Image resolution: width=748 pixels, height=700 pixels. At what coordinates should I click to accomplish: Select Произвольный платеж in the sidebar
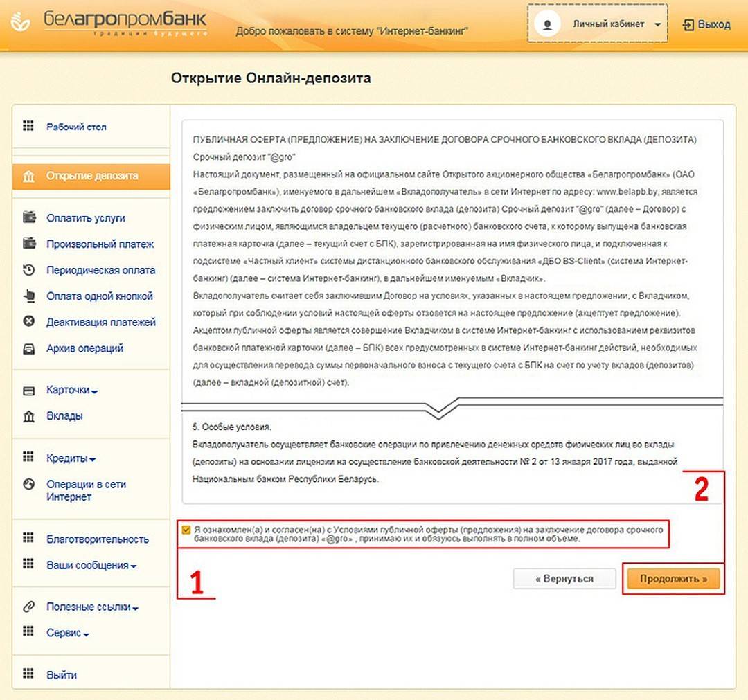tap(100, 244)
